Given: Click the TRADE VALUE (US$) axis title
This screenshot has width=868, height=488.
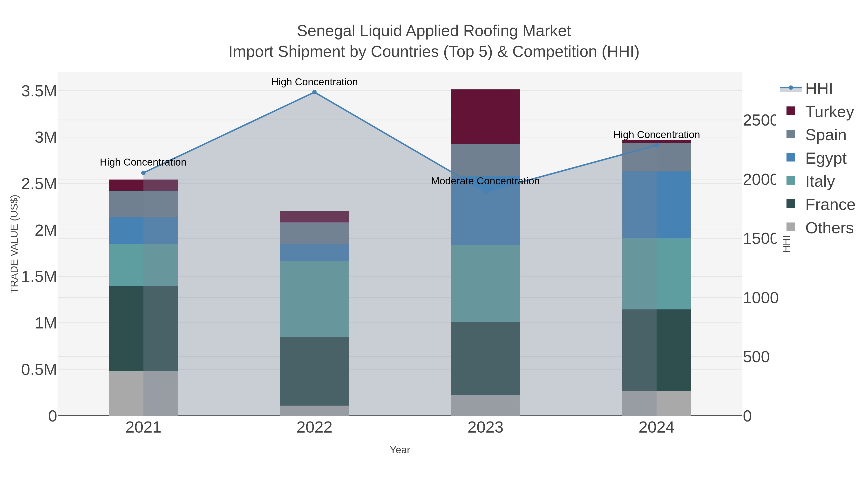Looking at the screenshot, I should tap(14, 244).
